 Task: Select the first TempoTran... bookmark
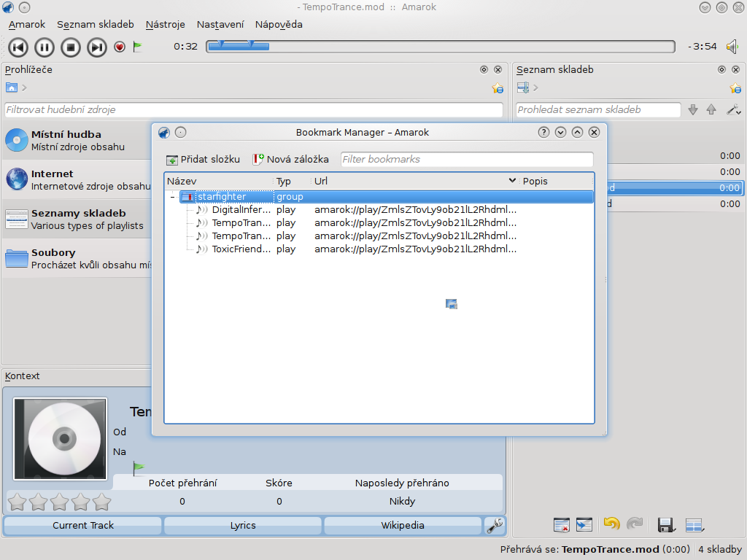[x=241, y=223]
